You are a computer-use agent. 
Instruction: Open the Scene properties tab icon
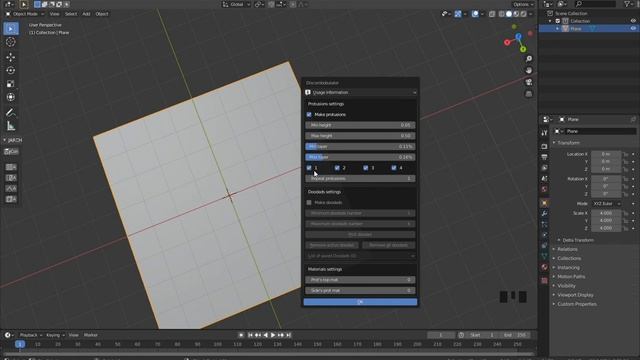[x=544, y=178]
